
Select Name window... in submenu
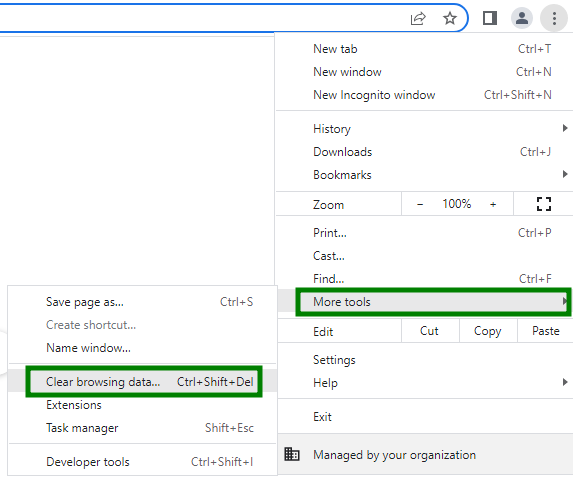pos(142,348)
